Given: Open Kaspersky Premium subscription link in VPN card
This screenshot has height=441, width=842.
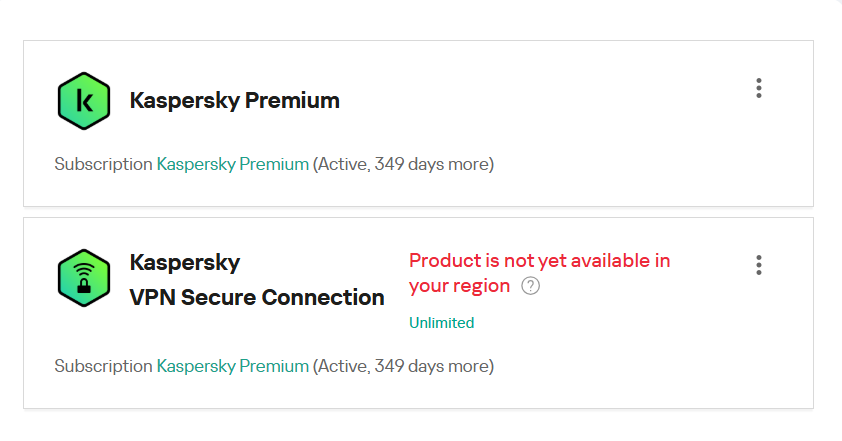Looking at the screenshot, I should (232, 366).
